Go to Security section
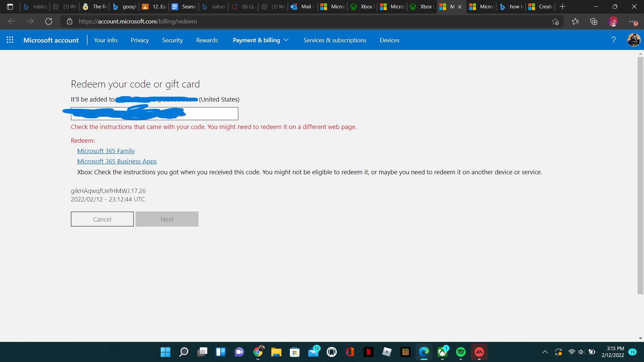 coord(172,40)
